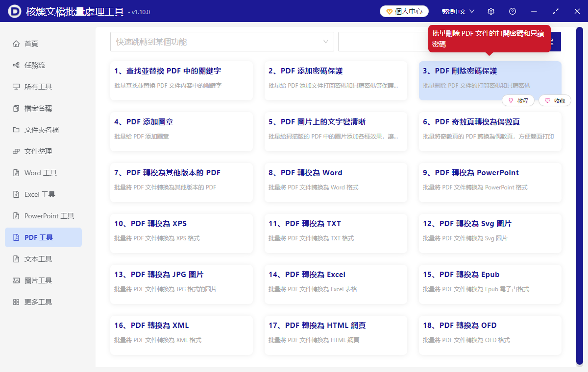Open PDF 添加圖章 tool
Viewport: 588px width, 372px height.
pyautogui.click(x=182, y=132)
